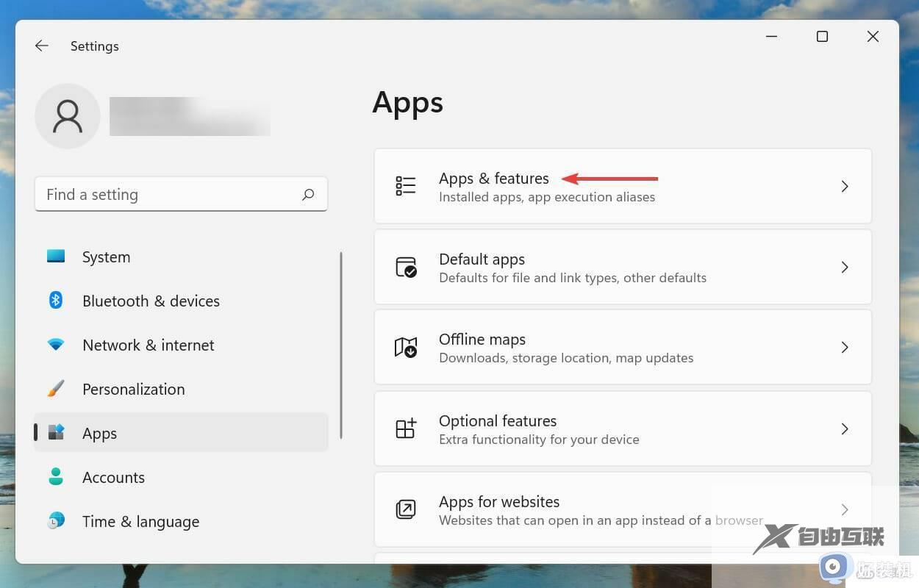
Task: Go to Personalization settings
Action: pos(133,390)
